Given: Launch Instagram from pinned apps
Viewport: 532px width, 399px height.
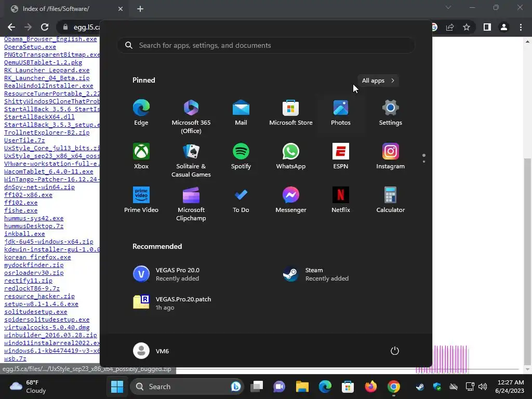Looking at the screenshot, I should pyautogui.click(x=391, y=156).
